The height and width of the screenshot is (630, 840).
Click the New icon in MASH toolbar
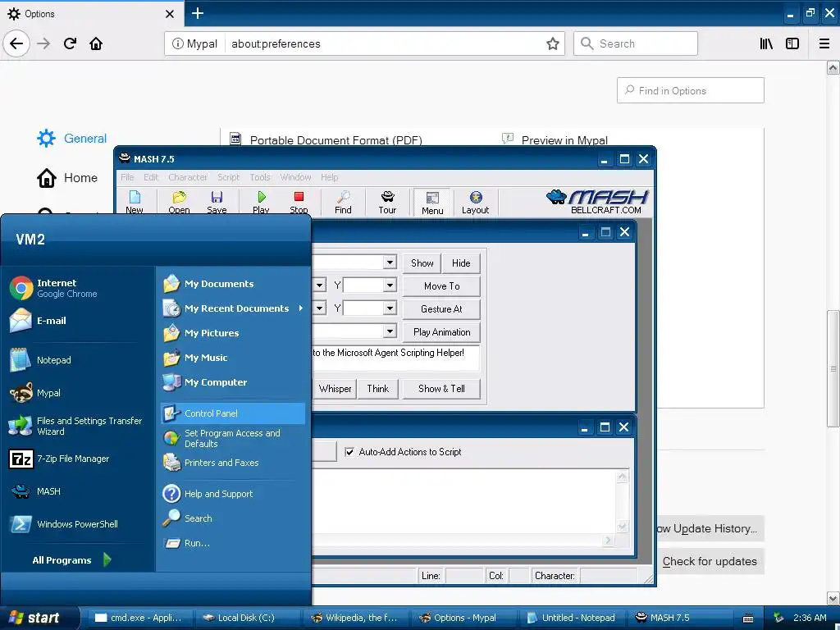coord(135,203)
